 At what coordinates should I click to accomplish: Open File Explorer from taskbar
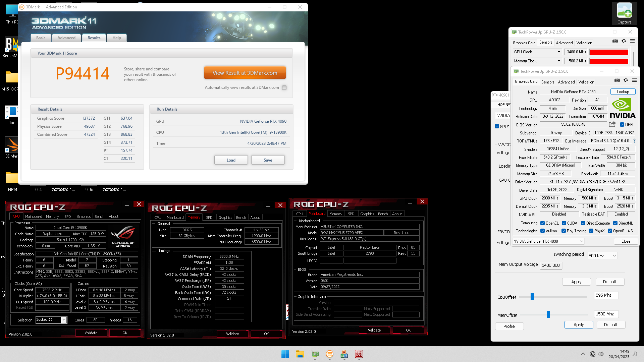[x=300, y=354]
